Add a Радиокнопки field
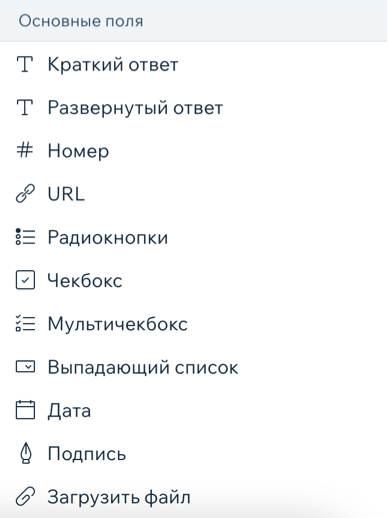The height and width of the screenshot is (518, 390). coord(195,237)
